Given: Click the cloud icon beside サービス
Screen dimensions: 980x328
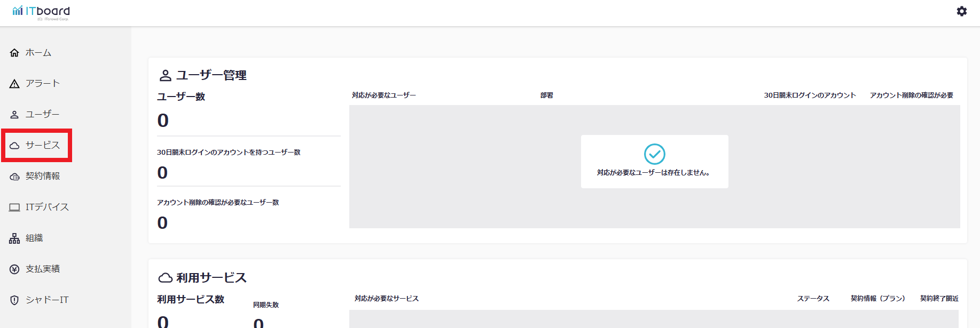Looking at the screenshot, I should [x=14, y=146].
